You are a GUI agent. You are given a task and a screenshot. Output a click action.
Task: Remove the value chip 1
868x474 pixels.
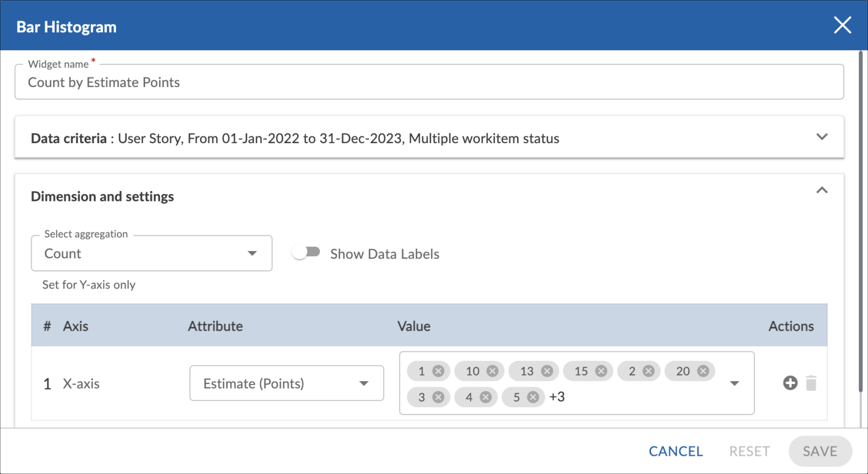[x=438, y=371]
